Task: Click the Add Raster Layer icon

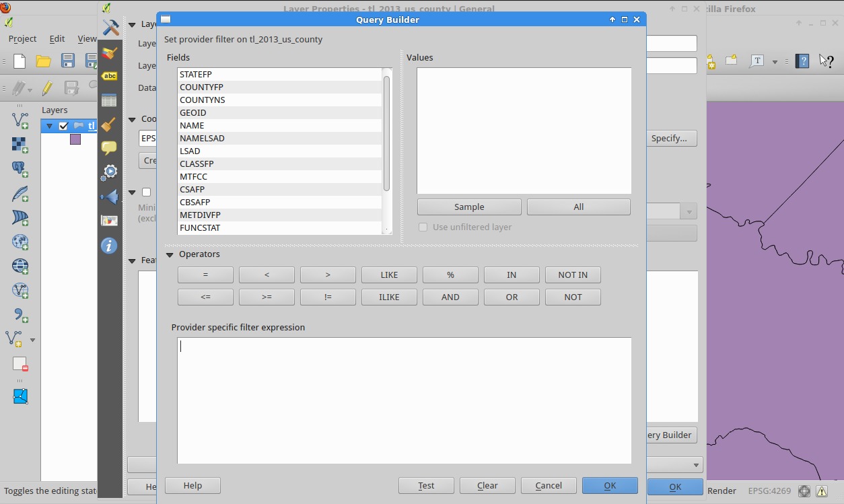Action: [20, 145]
